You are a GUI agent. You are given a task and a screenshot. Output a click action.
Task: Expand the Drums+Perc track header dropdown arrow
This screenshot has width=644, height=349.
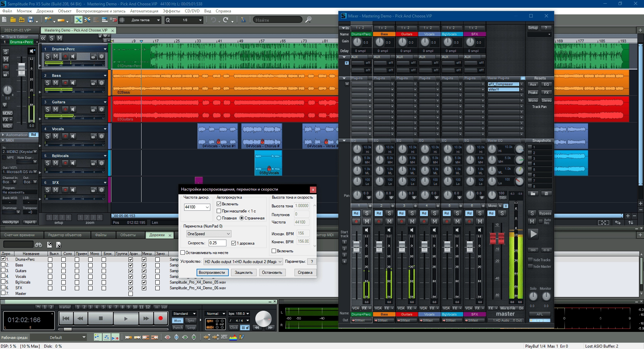[x=105, y=49]
